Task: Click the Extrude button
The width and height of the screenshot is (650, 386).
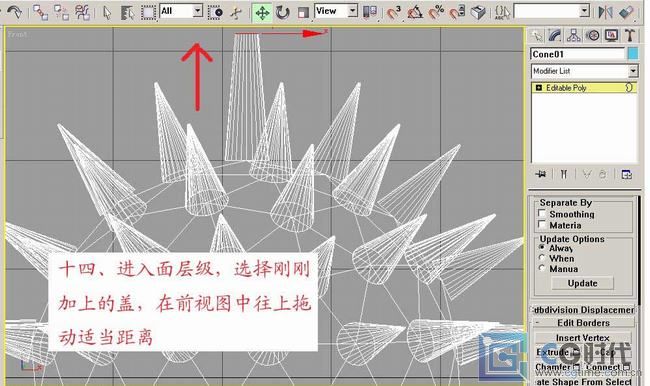Action: [552, 352]
